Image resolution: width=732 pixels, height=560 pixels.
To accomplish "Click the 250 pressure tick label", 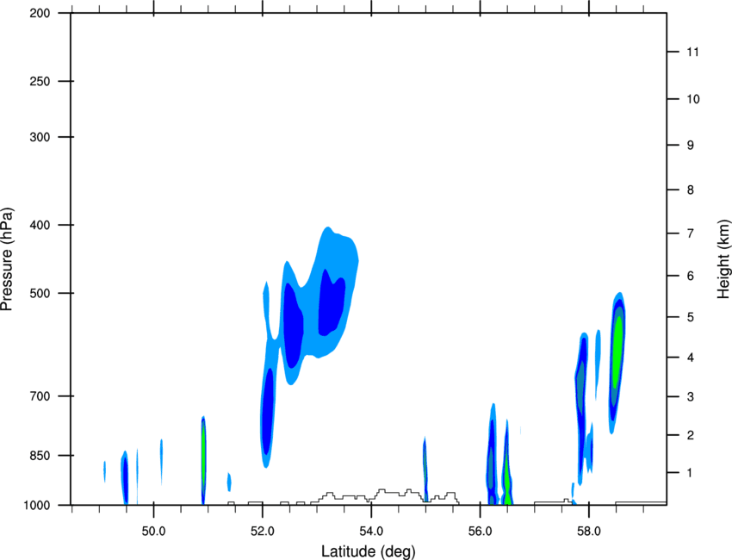I will click(40, 81).
